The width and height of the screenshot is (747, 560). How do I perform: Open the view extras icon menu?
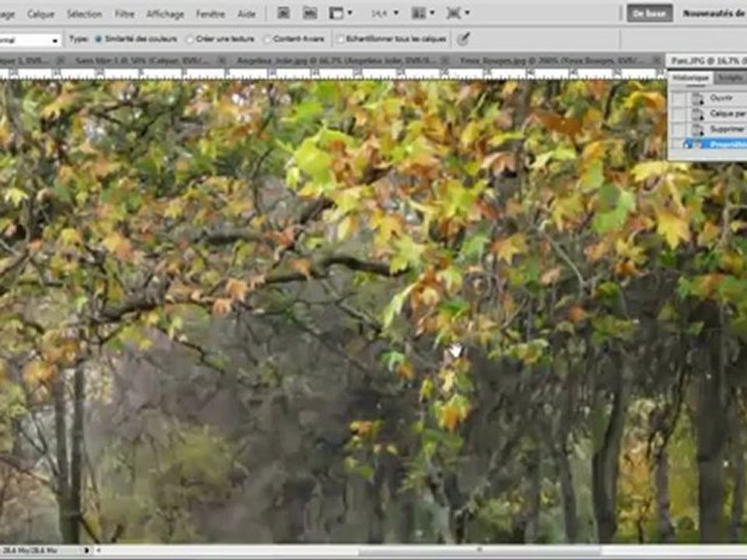click(x=336, y=13)
